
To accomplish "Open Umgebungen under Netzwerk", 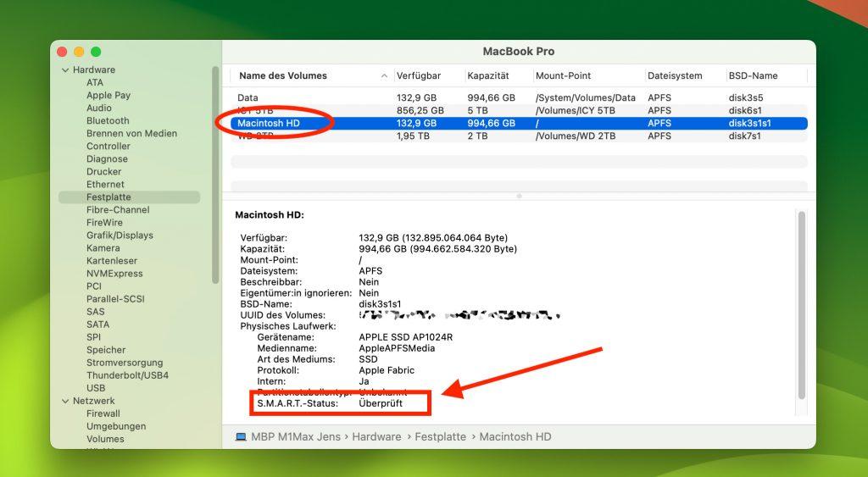I will [x=116, y=426].
